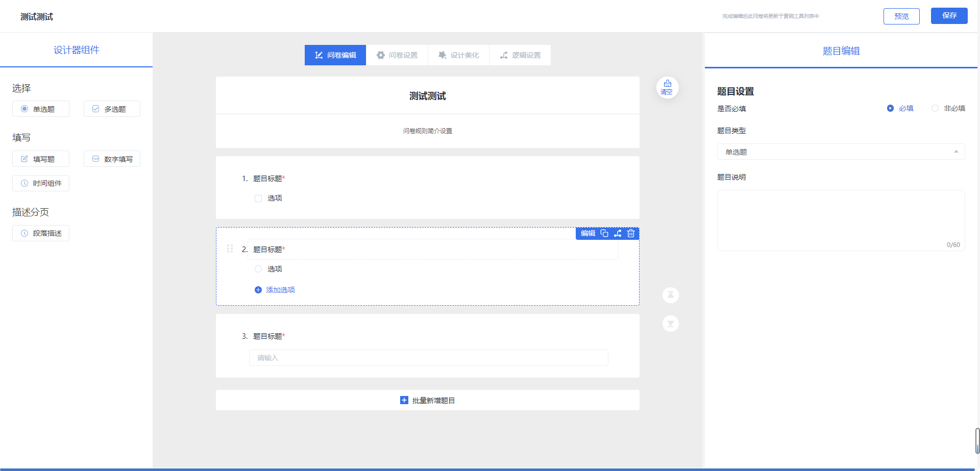Add a 多选题 component
This screenshot has height=471, width=980.
[112, 109]
